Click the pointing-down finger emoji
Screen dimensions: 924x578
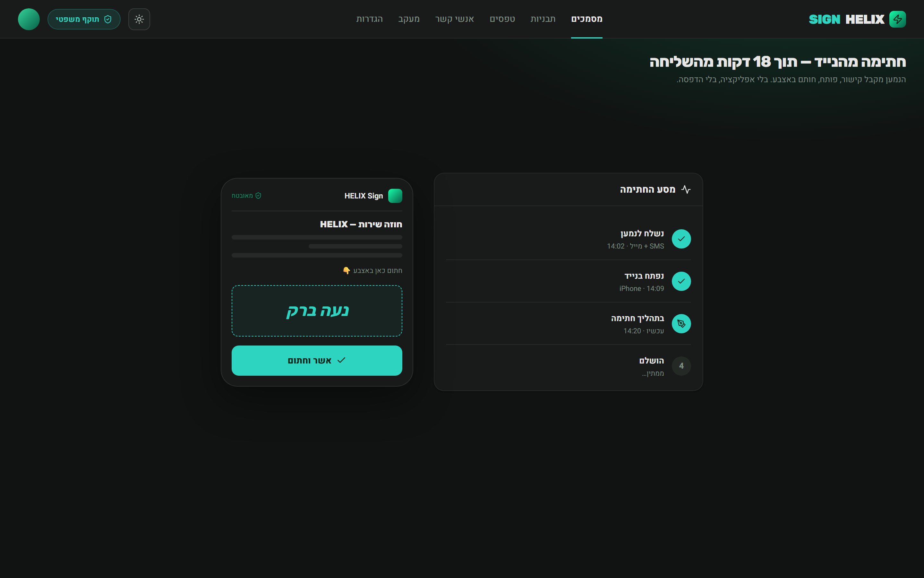346,271
